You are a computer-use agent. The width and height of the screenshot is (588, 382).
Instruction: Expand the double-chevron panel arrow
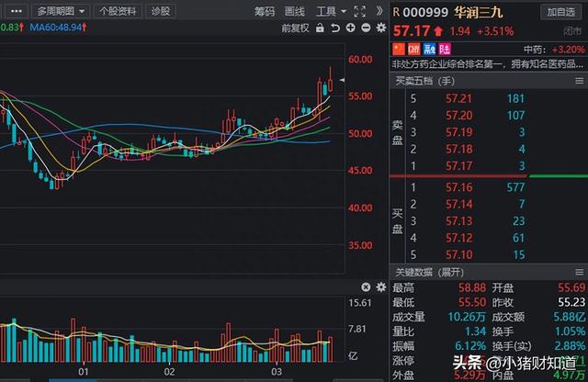pyautogui.click(x=379, y=11)
